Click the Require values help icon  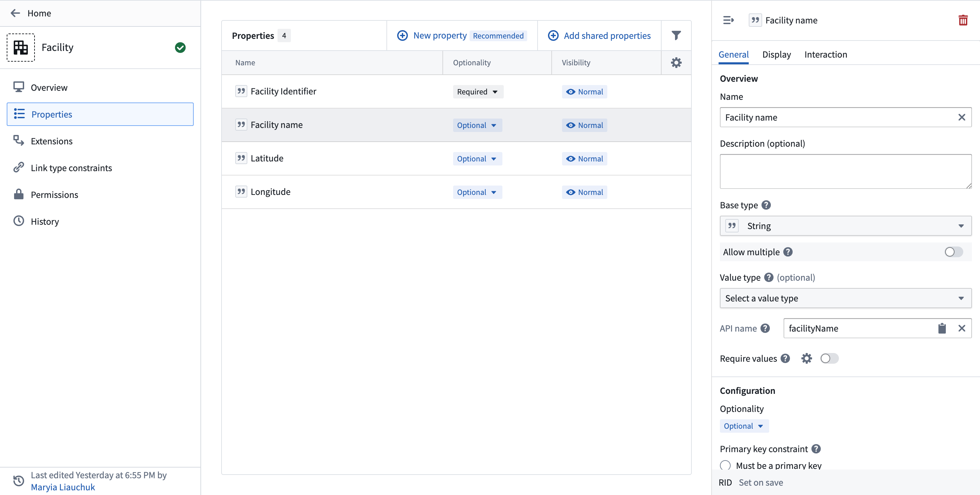pyautogui.click(x=785, y=358)
